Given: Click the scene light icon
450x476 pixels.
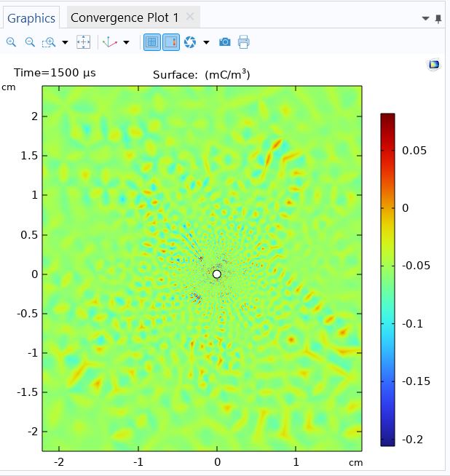Looking at the screenshot, I should pyautogui.click(x=189, y=42).
